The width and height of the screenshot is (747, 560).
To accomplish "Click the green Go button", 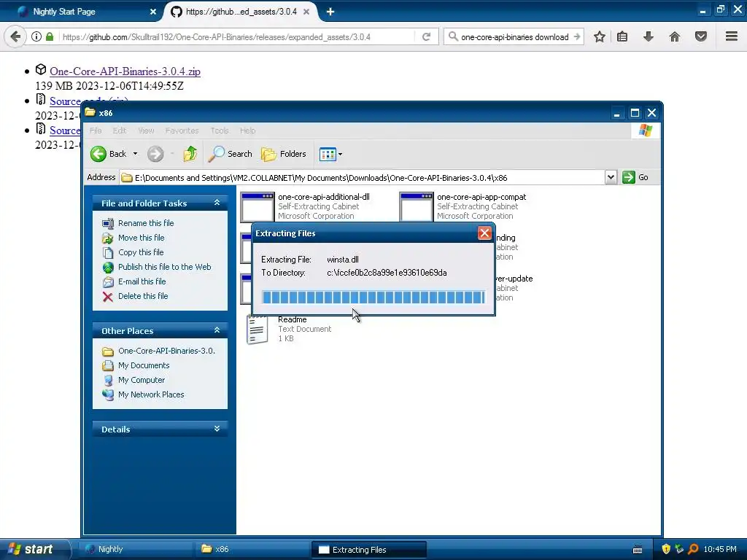I will point(635,177).
